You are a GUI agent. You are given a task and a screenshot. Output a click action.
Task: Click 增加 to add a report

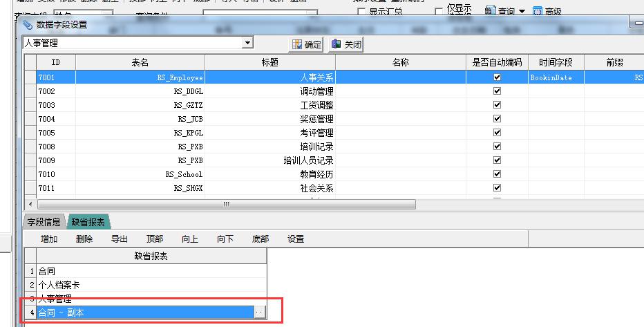click(49, 239)
